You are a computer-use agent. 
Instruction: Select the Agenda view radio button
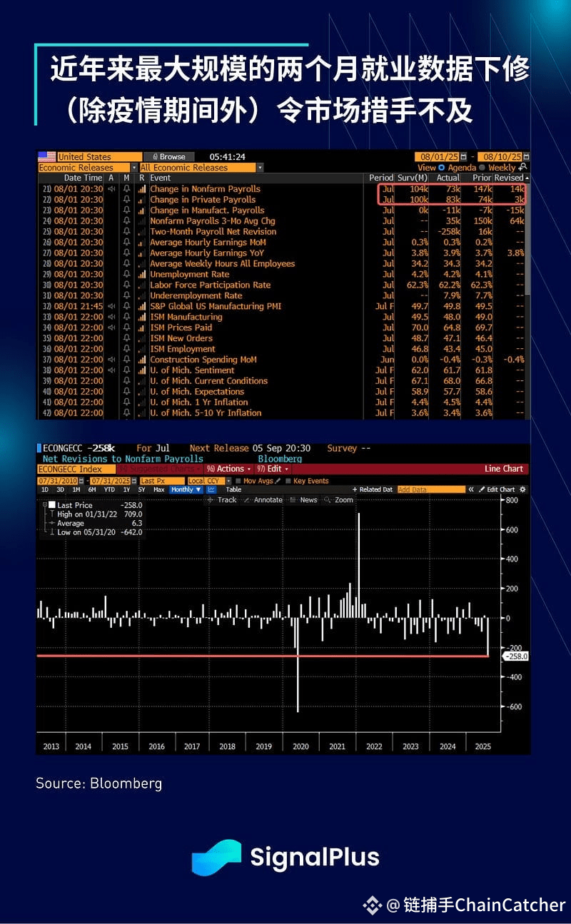[442, 168]
